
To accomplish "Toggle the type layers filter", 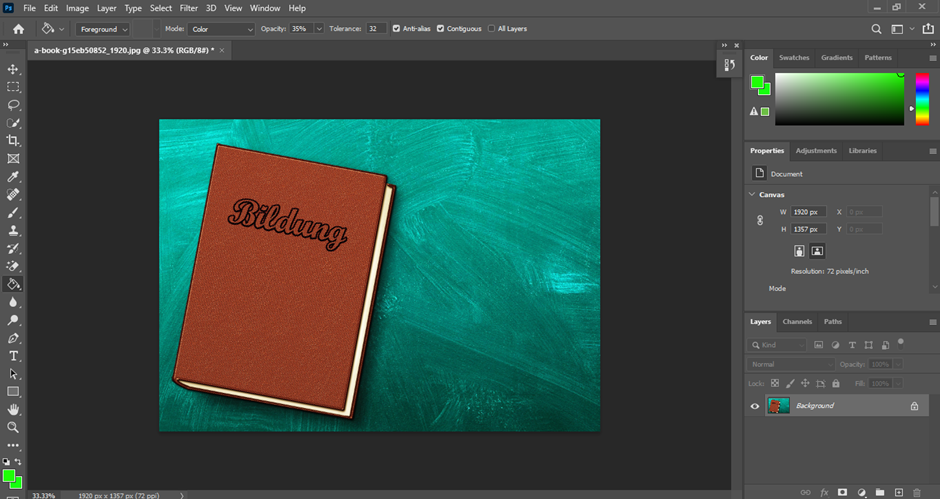I will click(x=852, y=345).
